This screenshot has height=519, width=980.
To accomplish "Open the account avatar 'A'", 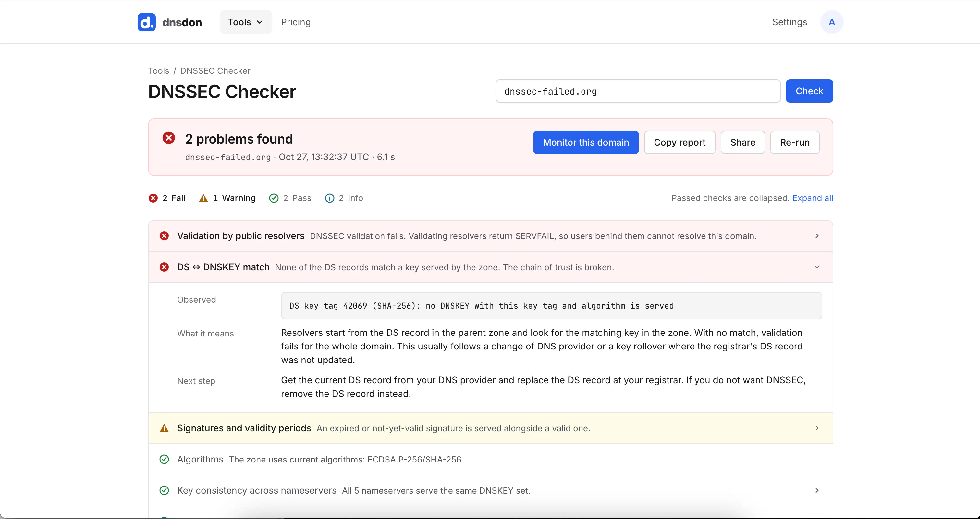I will (832, 22).
